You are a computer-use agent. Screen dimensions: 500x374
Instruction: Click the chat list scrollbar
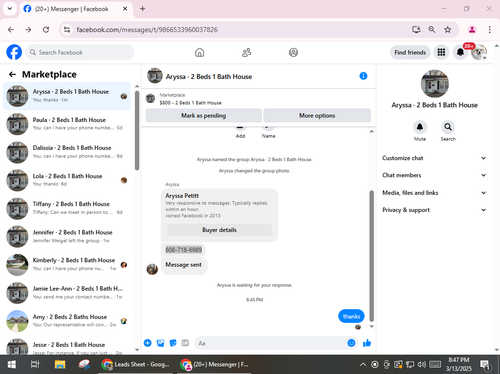[x=137, y=130]
